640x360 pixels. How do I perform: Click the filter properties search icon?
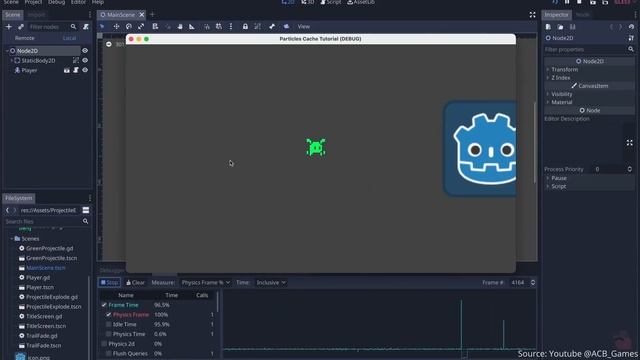click(631, 49)
